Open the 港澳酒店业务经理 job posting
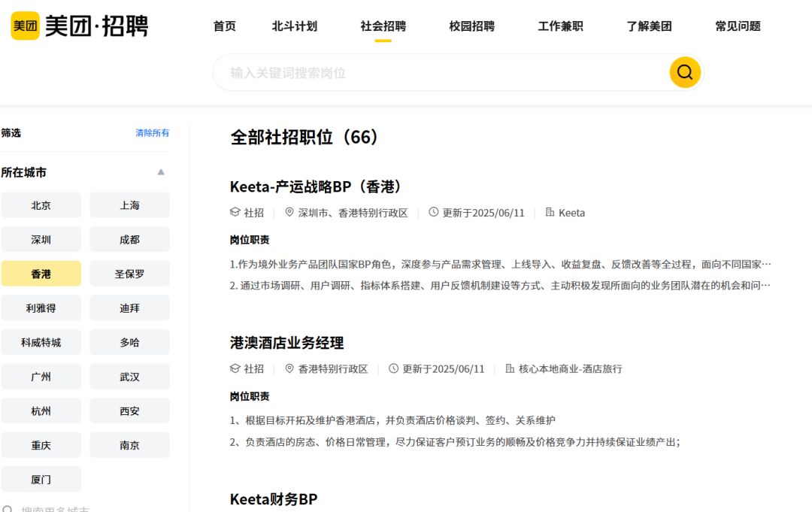This screenshot has width=812, height=512. pos(287,343)
